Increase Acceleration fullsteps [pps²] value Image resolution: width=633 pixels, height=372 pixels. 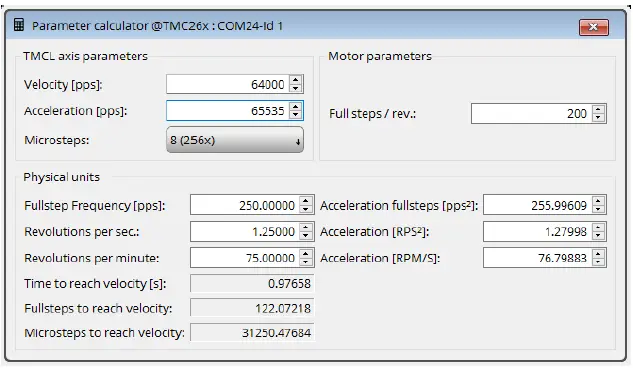pos(599,200)
